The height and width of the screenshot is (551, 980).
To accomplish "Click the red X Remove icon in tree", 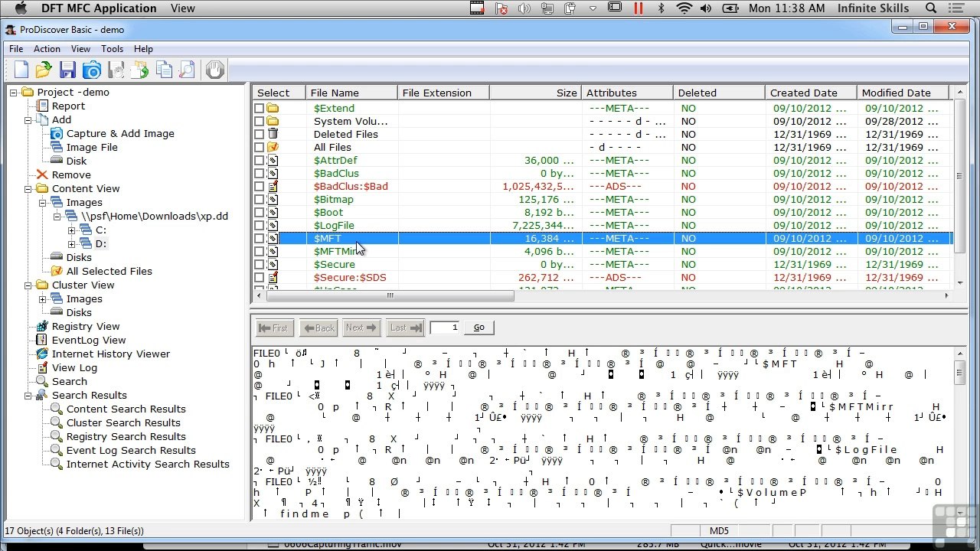I will [x=43, y=174].
